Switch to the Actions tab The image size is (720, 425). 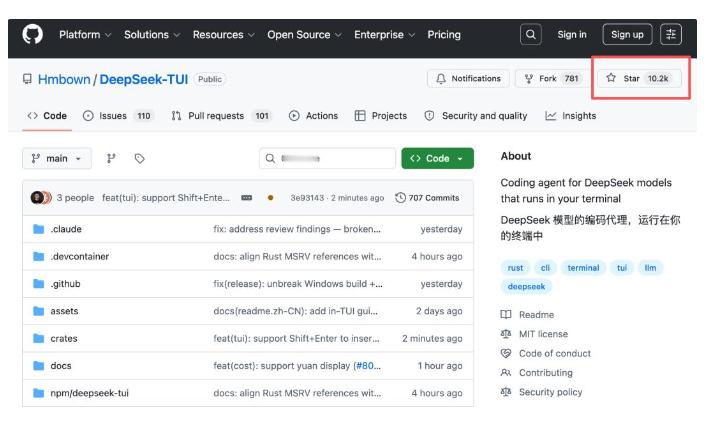313,116
